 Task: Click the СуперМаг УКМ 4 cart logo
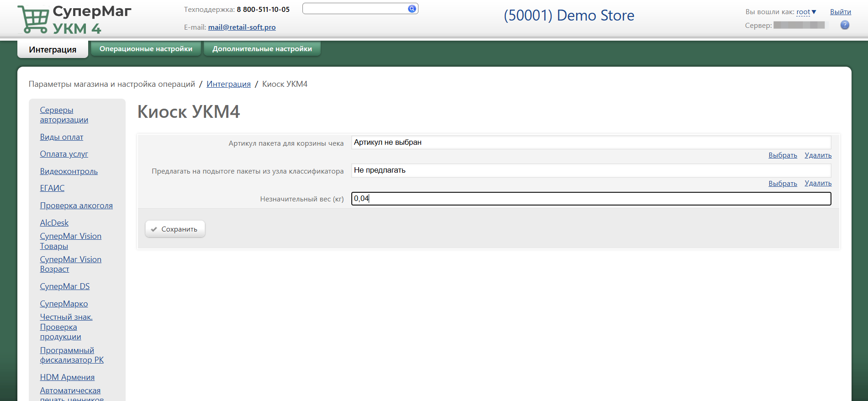pyautogui.click(x=33, y=21)
